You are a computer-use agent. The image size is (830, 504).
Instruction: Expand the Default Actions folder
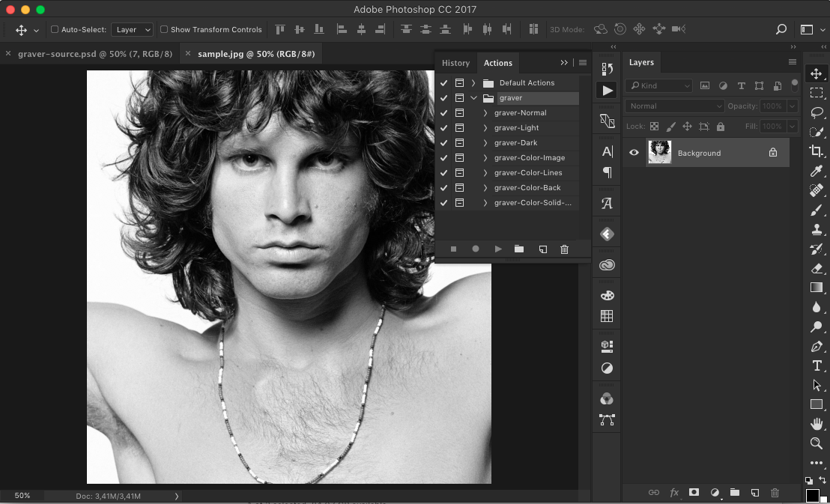pos(473,83)
